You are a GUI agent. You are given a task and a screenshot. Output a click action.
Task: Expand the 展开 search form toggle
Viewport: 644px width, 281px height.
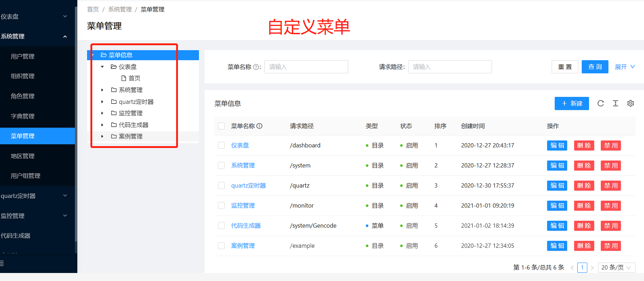tap(625, 67)
